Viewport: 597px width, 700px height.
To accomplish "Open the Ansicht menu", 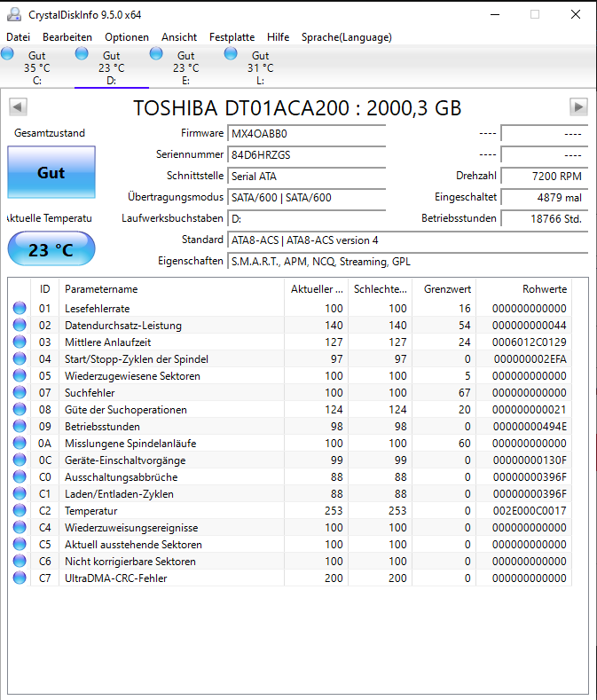I will (x=179, y=37).
